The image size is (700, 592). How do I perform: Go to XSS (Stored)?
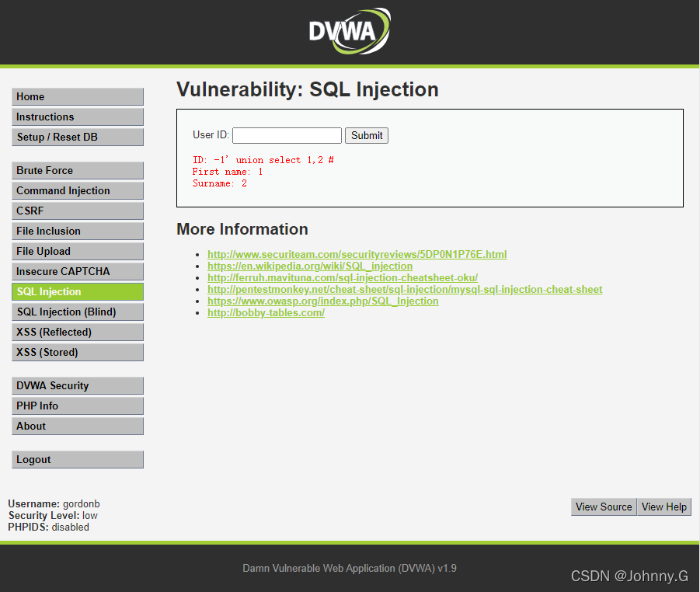(x=78, y=352)
